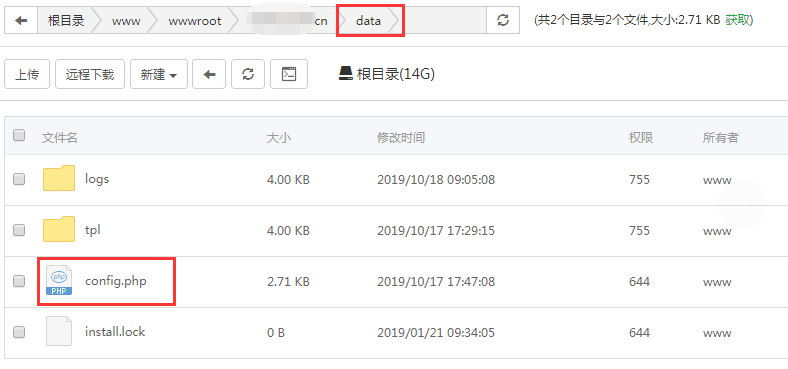Click the toolbar refresh button

coord(248,74)
